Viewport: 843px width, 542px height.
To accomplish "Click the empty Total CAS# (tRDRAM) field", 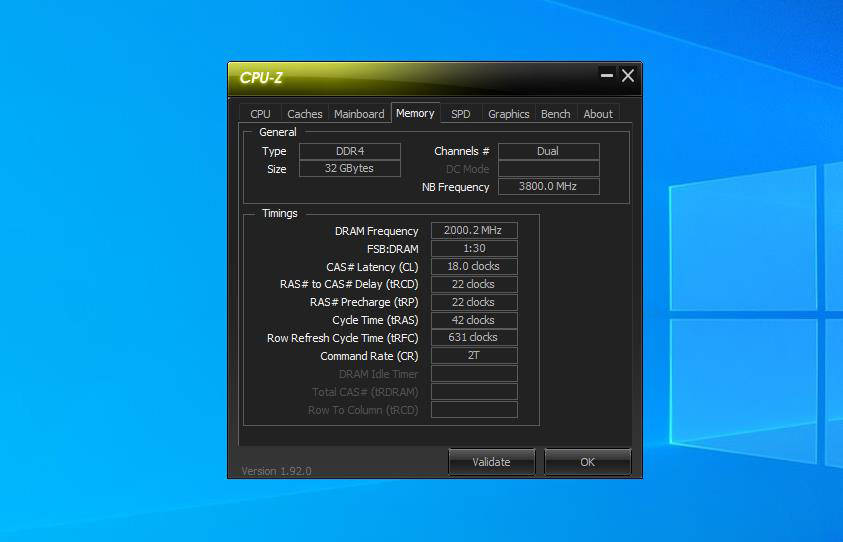I will [474, 391].
